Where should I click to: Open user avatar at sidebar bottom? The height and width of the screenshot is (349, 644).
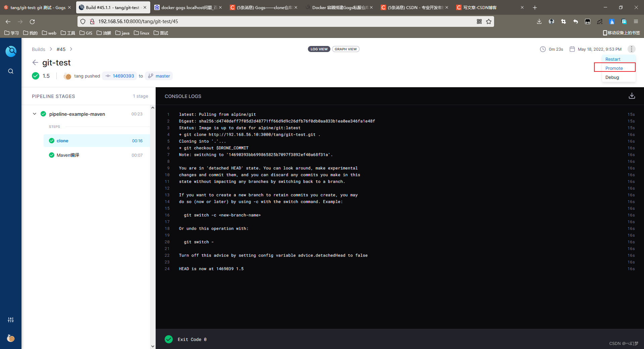tap(11, 338)
